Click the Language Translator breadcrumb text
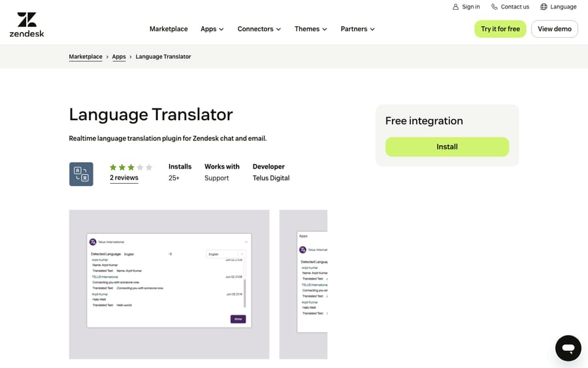This screenshot has width=588, height=368. (163, 57)
